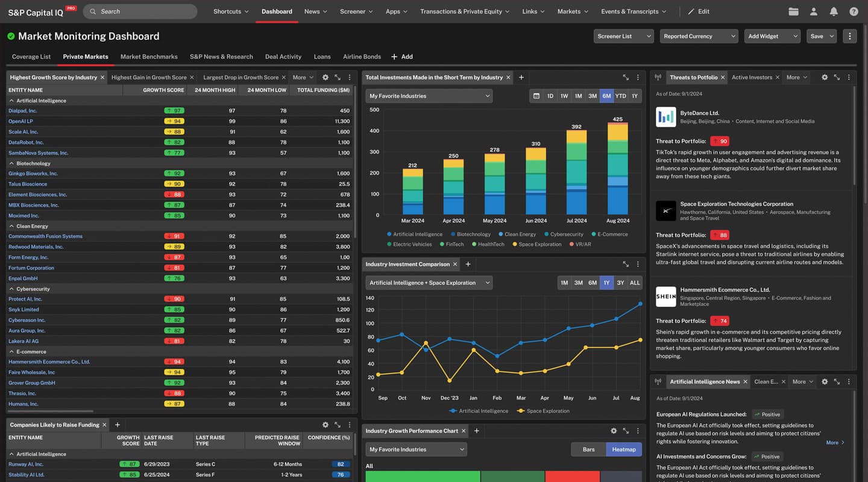Switch performance chart to Bars view
868x482 pixels.
[x=588, y=449]
